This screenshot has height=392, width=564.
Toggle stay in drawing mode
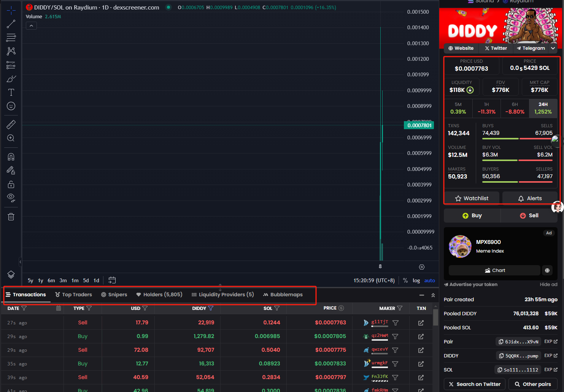coord(11,170)
